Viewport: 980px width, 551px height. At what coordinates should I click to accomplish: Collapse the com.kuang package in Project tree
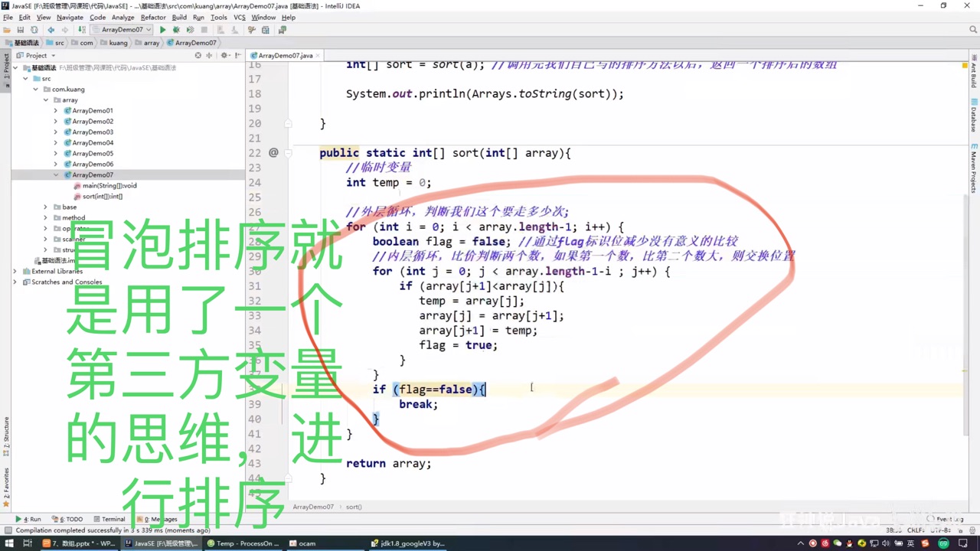click(x=35, y=89)
